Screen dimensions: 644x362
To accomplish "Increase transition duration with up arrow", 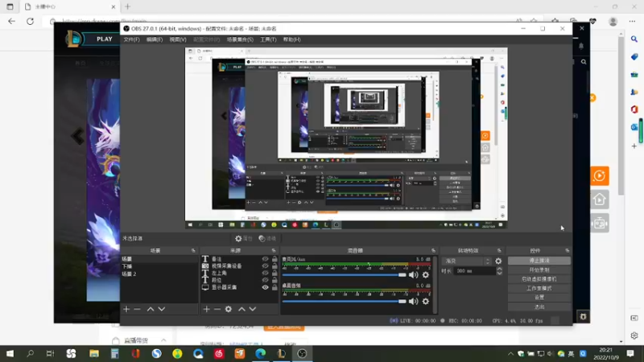I will 499,269.
